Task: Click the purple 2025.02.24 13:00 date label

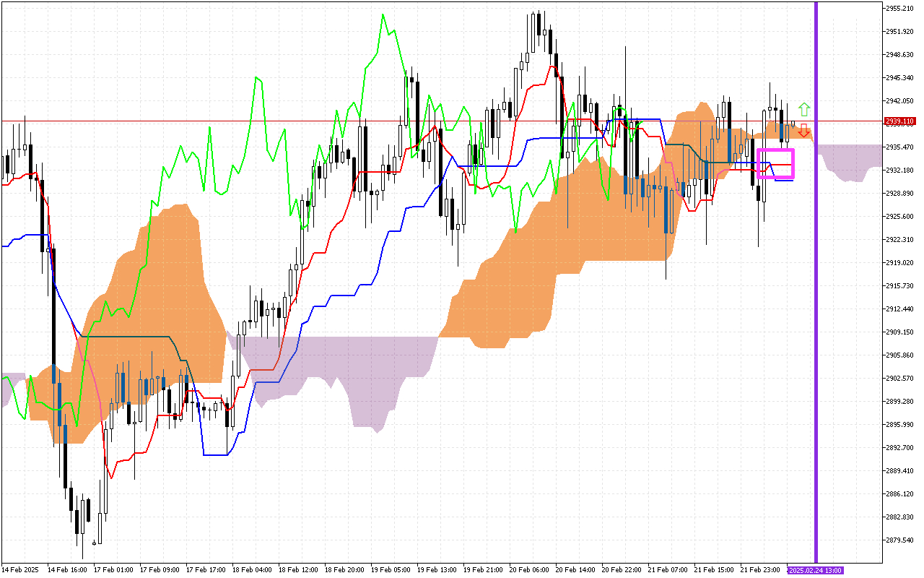Action: (x=815, y=570)
